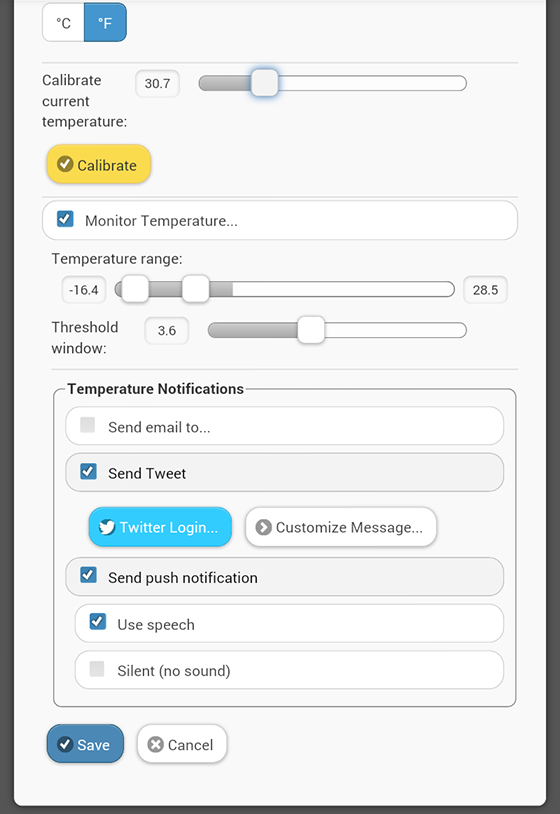Enable the Send email to checkbox
The image size is (560, 814).
pyautogui.click(x=88, y=425)
